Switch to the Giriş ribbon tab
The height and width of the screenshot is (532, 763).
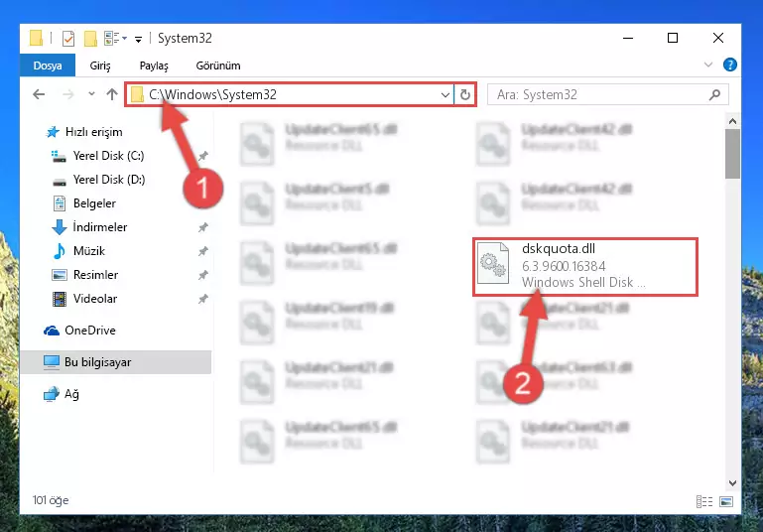point(100,66)
